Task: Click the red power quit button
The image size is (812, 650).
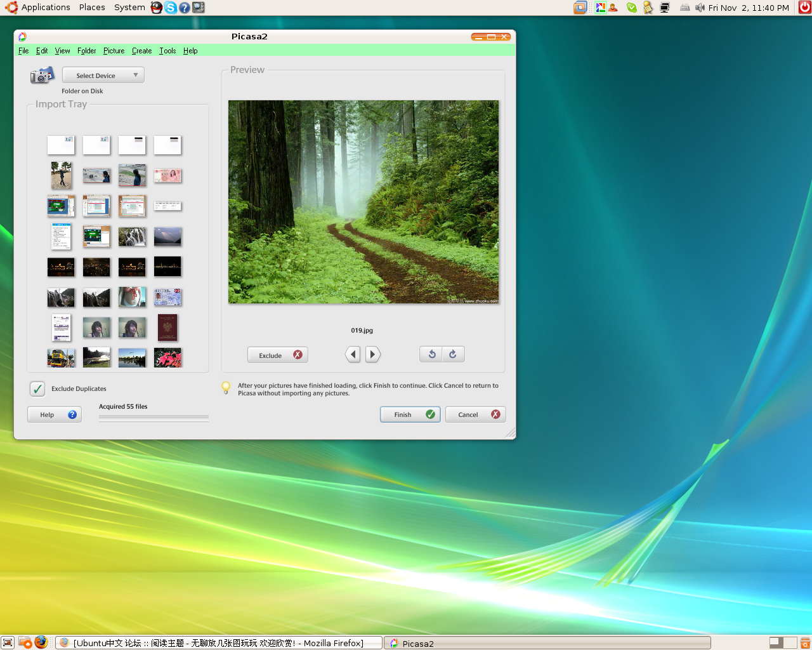Action: [x=804, y=8]
